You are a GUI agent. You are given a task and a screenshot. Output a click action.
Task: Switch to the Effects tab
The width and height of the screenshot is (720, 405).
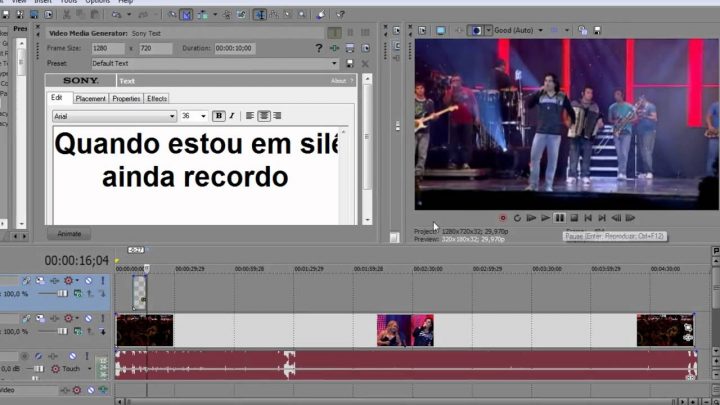coord(157,99)
